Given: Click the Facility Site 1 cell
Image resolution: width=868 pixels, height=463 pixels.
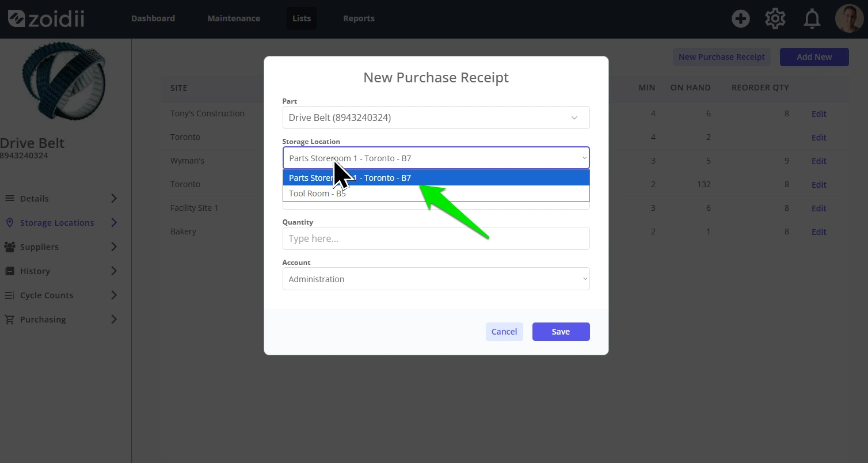Looking at the screenshot, I should pyautogui.click(x=194, y=208).
